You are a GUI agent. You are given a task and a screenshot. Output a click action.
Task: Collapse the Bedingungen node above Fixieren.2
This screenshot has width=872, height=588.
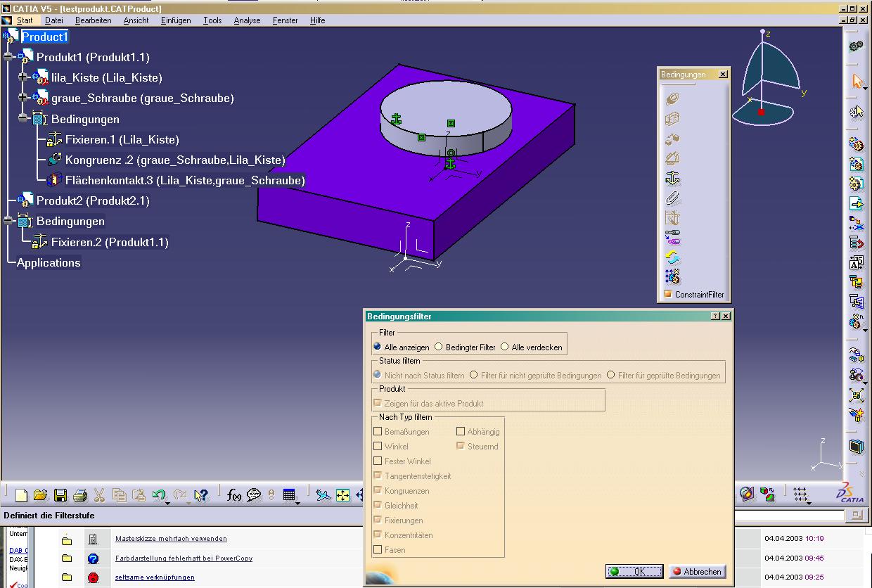(x=8, y=221)
